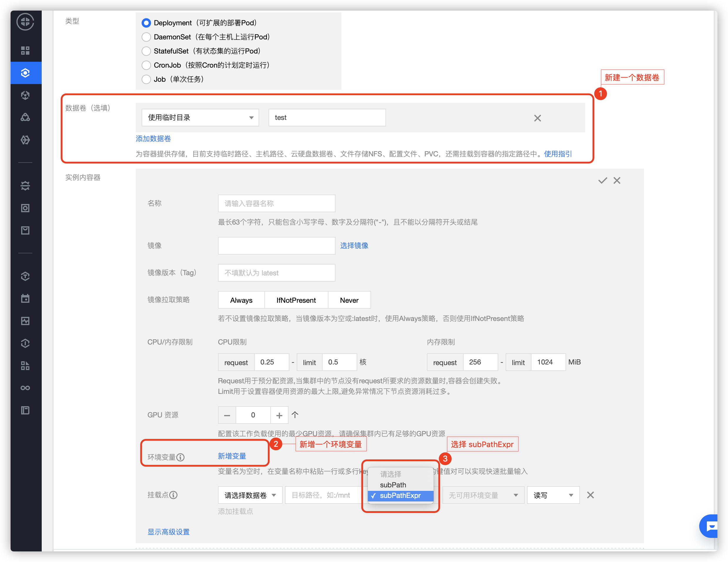Select the DaemonSet radio option
728x562 pixels.
click(x=146, y=37)
